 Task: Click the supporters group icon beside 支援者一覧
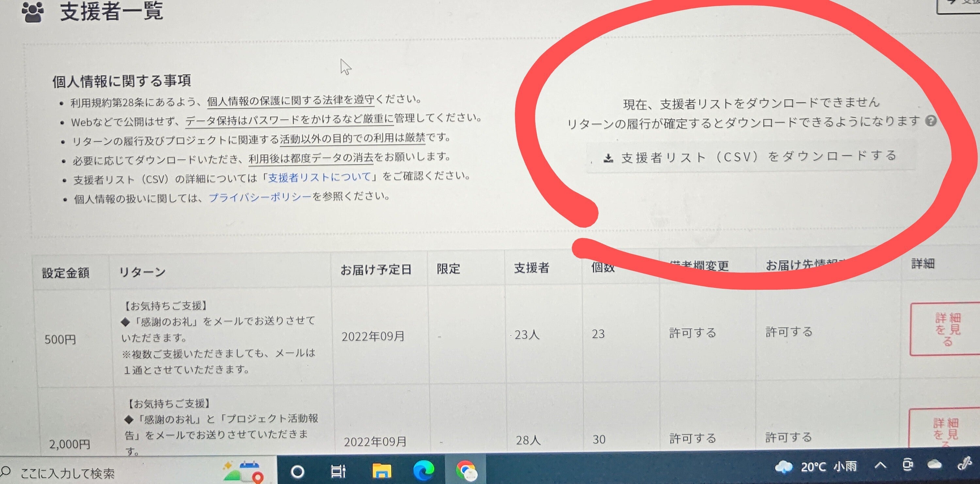pos(33,12)
